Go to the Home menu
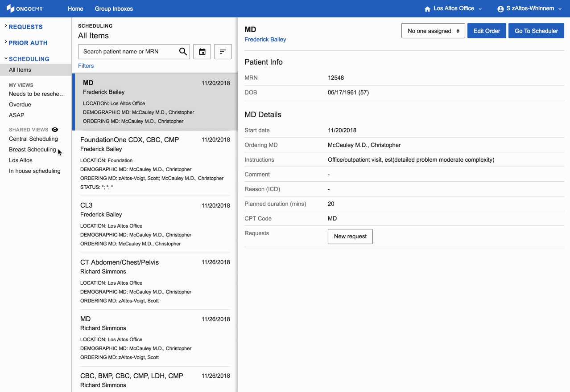This screenshot has width=570, height=392. pos(75,8)
